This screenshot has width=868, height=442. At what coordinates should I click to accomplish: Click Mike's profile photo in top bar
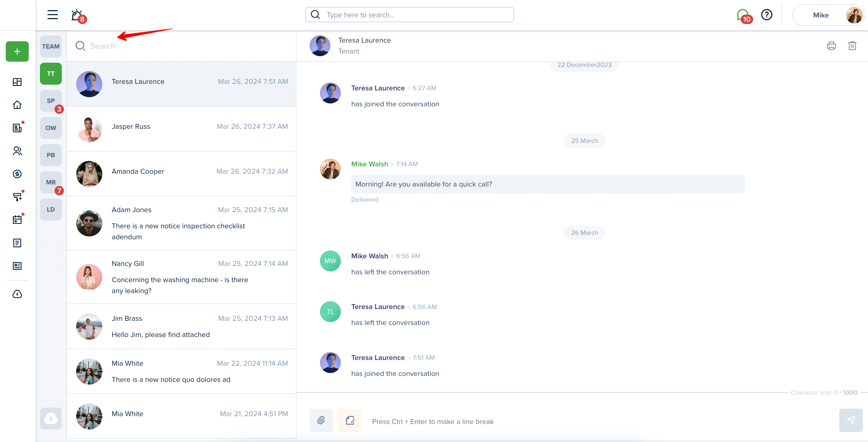(854, 15)
